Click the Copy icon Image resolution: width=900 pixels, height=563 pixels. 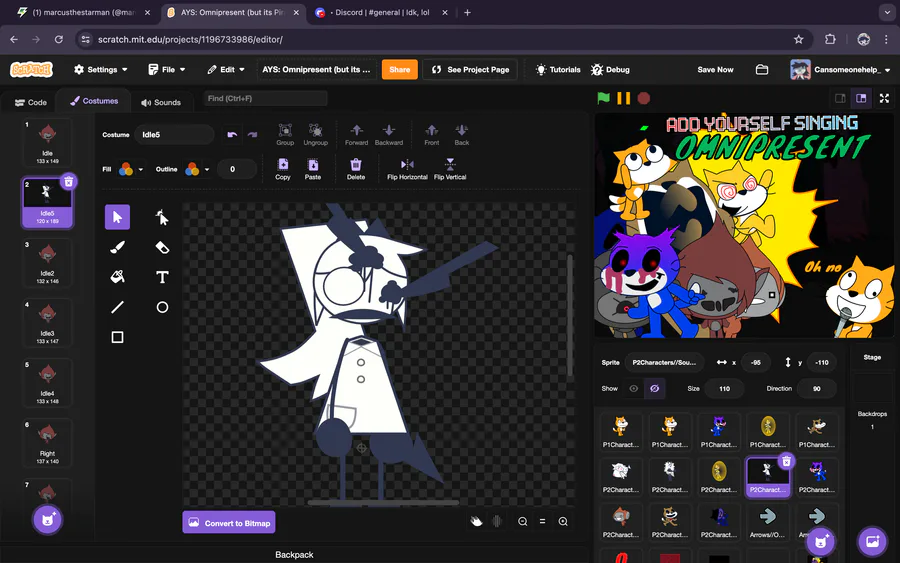283,169
